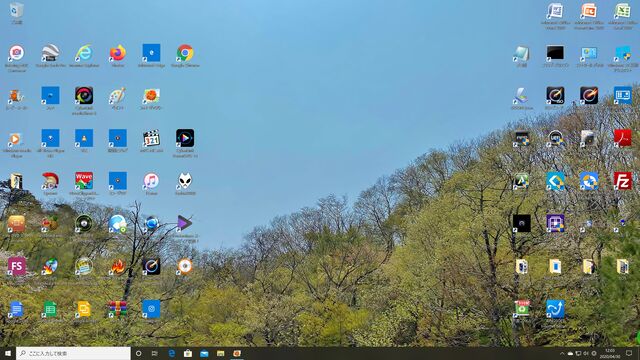
Task: Open foobar2000 white alien-face icon
Action: click(185, 181)
